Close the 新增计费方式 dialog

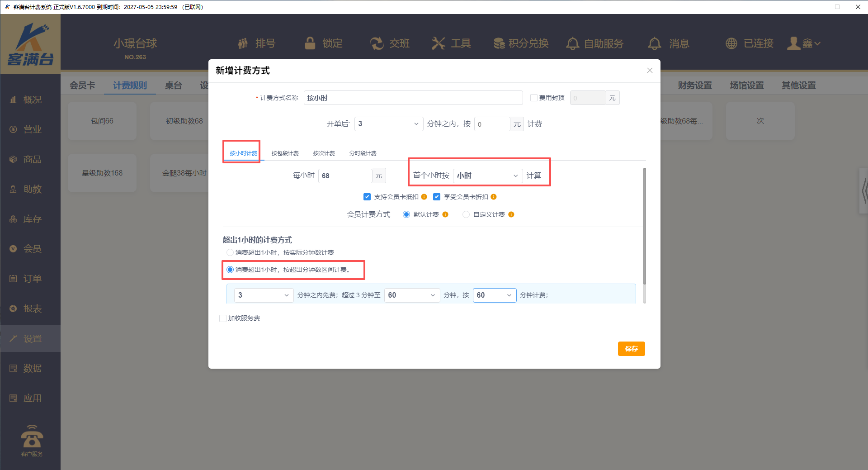pos(650,71)
